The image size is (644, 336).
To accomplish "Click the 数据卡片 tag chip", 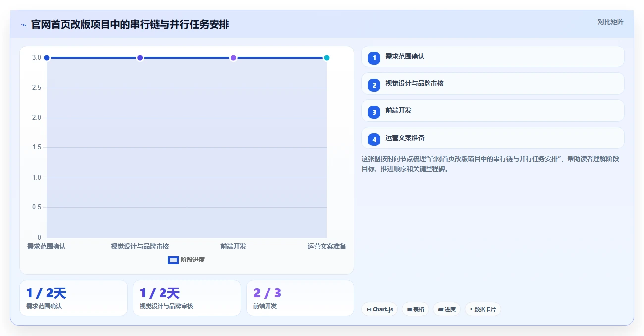I will tap(483, 309).
